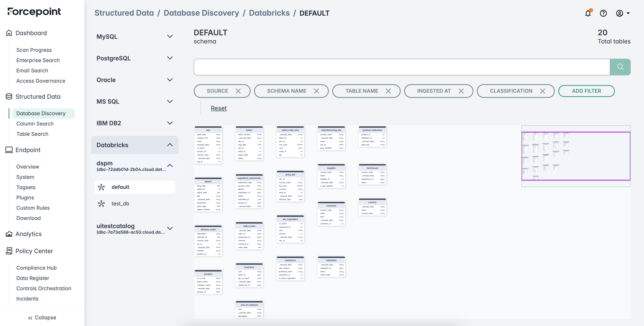Image resolution: width=644 pixels, height=326 pixels.
Task: Click the ADD FILTER button
Action: pyautogui.click(x=586, y=91)
